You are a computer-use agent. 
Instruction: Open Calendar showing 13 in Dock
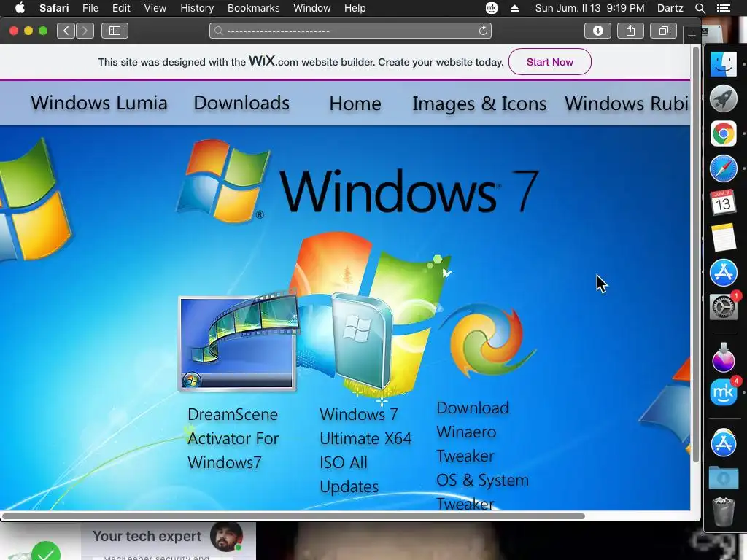(723, 203)
